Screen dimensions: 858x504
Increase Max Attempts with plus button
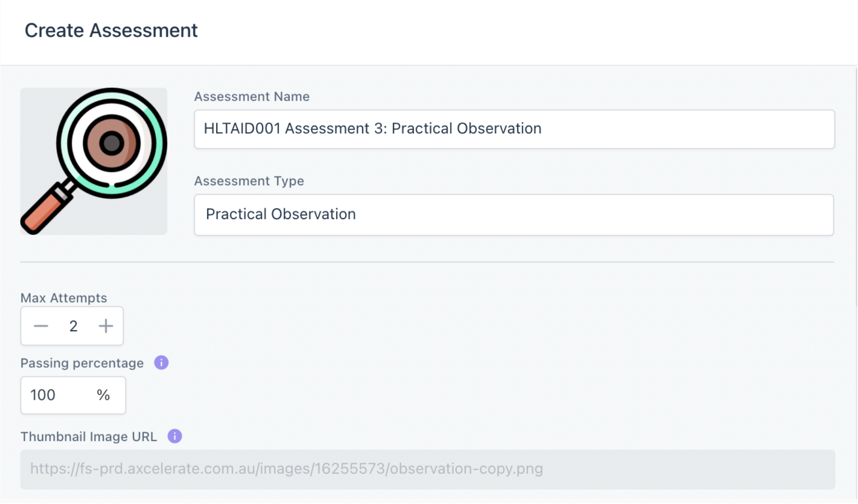click(106, 326)
